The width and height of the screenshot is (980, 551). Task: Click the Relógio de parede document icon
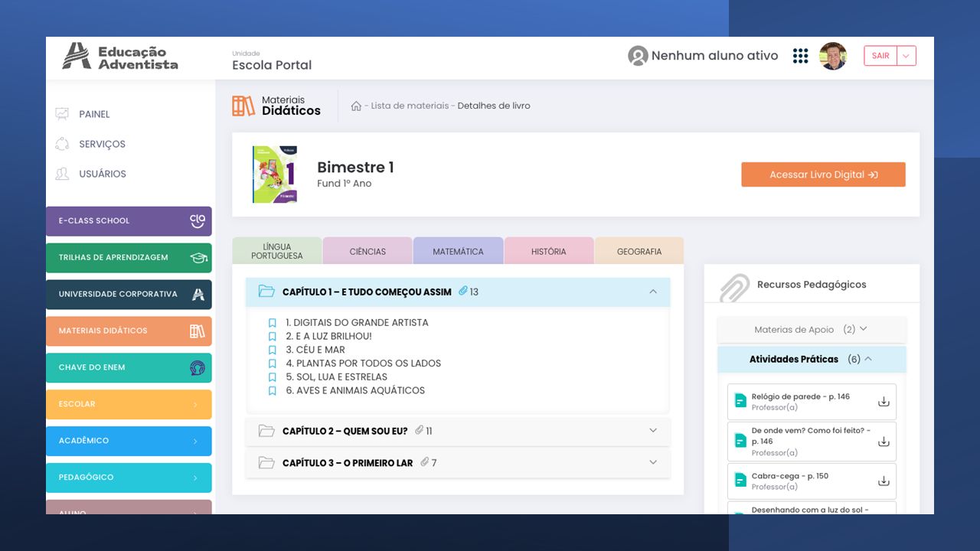click(740, 400)
